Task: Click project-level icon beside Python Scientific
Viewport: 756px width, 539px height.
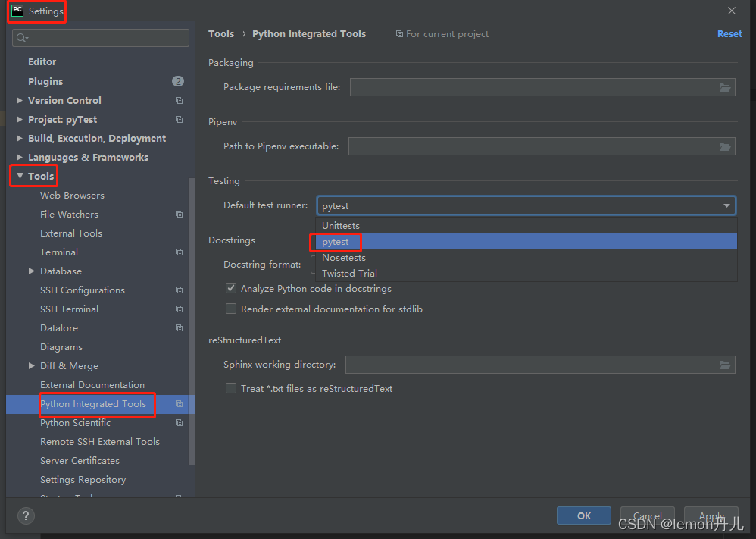Action: pos(179,423)
